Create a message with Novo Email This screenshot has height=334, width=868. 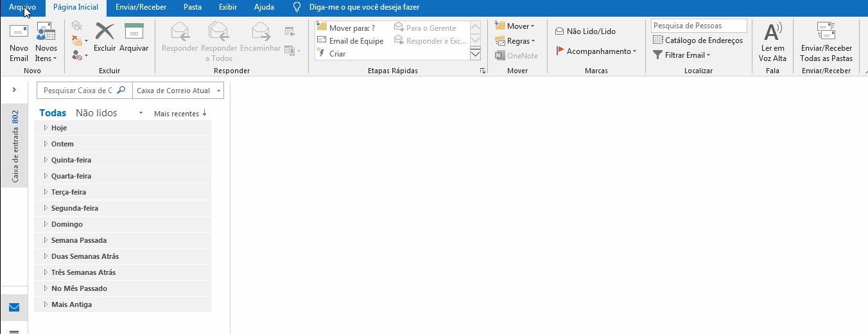(x=19, y=42)
